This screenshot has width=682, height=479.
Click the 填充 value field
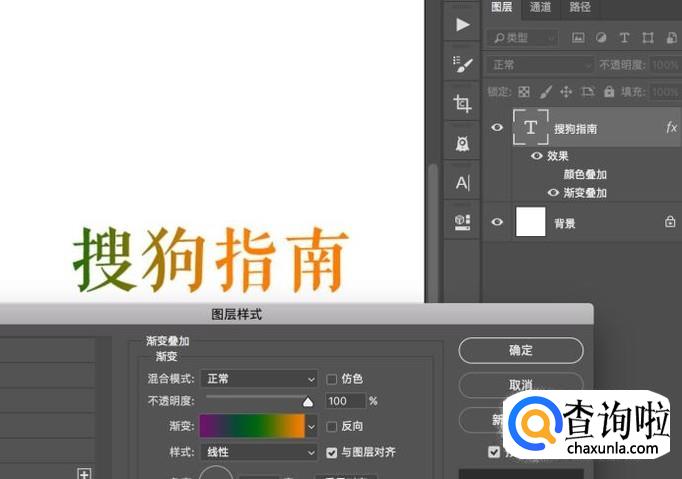coord(665,92)
